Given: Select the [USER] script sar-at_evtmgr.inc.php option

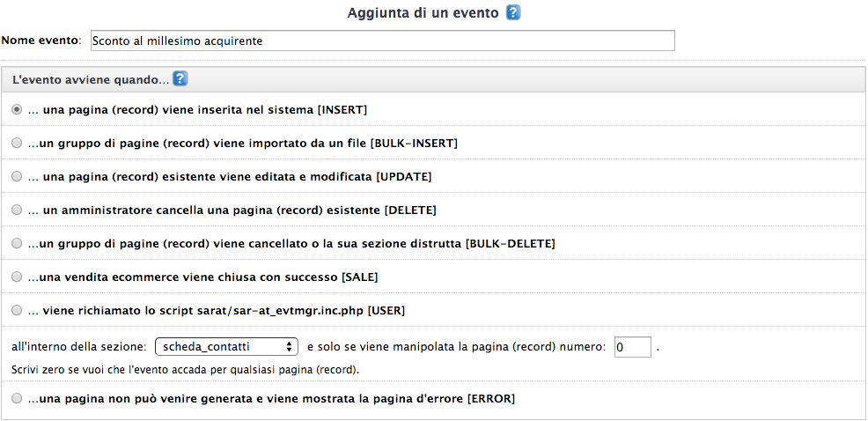Looking at the screenshot, I should [17, 310].
